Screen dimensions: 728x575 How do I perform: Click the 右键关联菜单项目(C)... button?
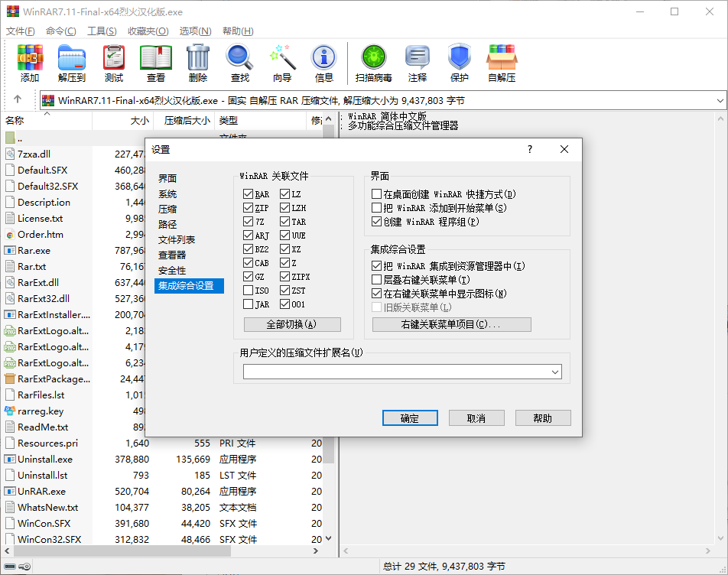click(451, 324)
